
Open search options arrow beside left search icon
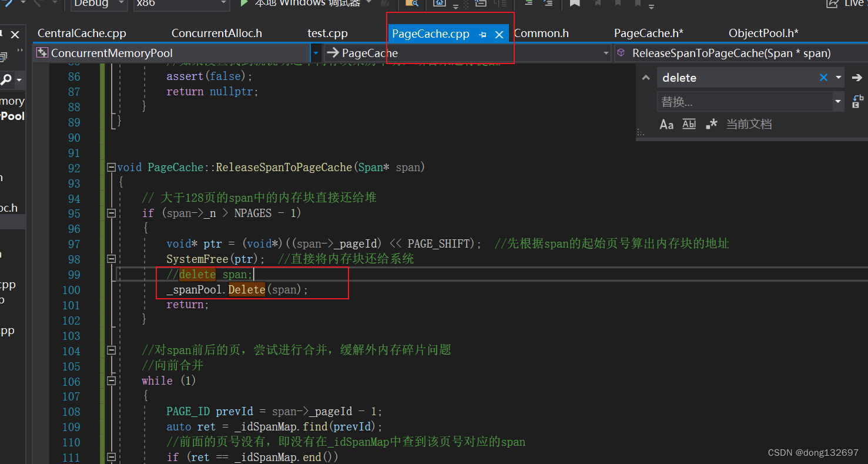click(x=19, y=79)
